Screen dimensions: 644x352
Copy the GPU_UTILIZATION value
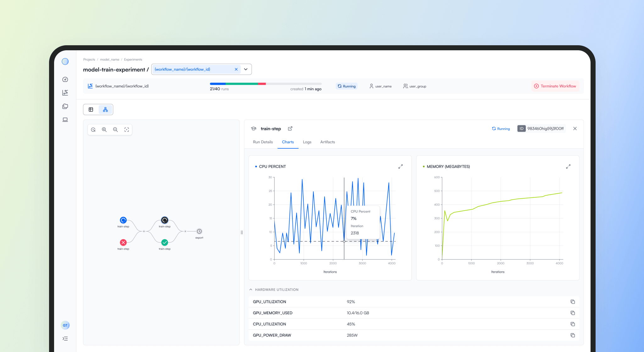pyautogui.click(x=573, y=301)
